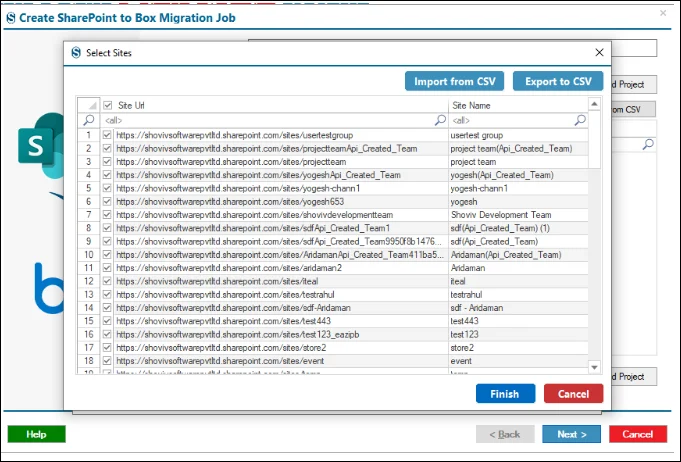This screenshot has width=681, height=462.
Task: Click site name 'test123'
Action: [x=464, y=334]
